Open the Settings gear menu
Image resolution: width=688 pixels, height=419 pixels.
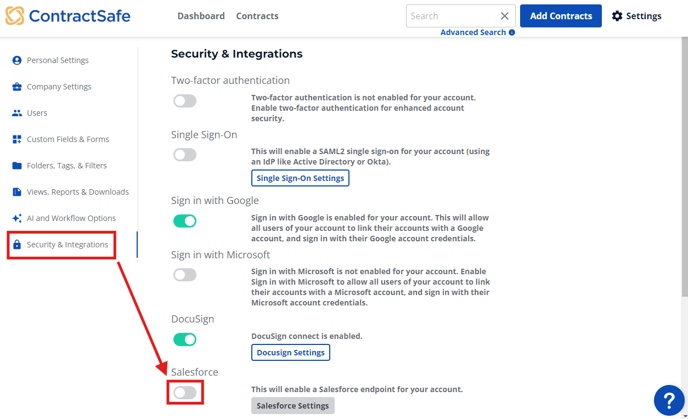coord(637,16)
